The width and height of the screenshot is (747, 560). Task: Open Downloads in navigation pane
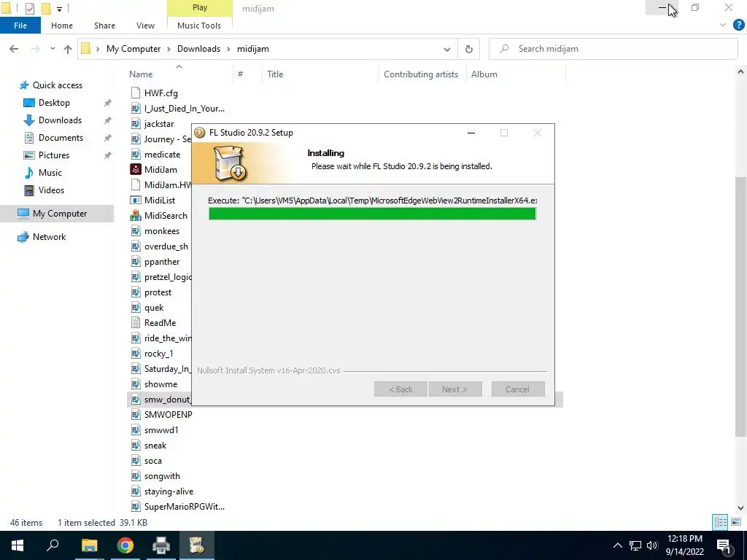[60, 120]
